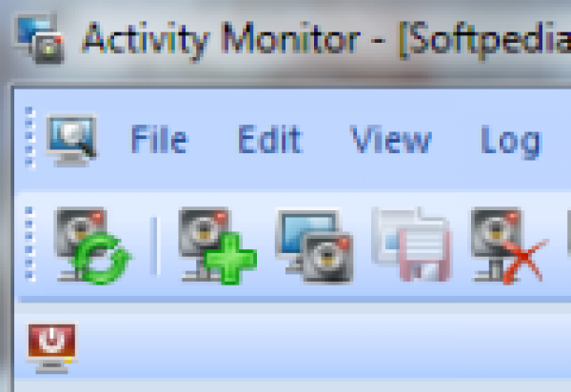Open the Log menu
Image resolution: width=571 pixels, height=392 pixels.
click(511, 142)
